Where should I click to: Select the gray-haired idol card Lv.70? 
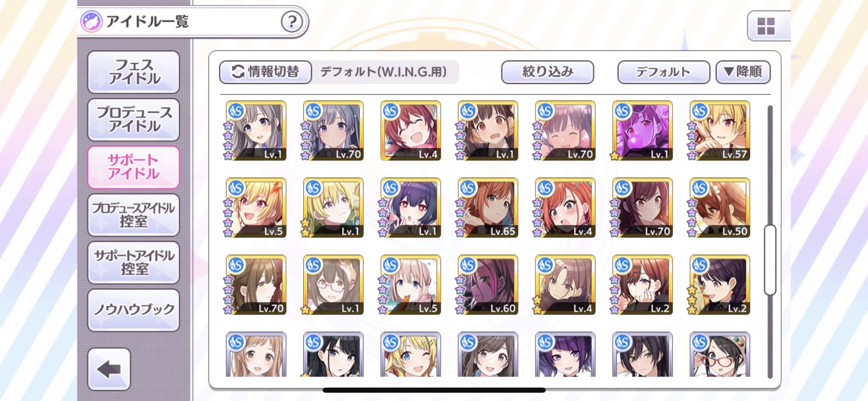pos(333,131)
